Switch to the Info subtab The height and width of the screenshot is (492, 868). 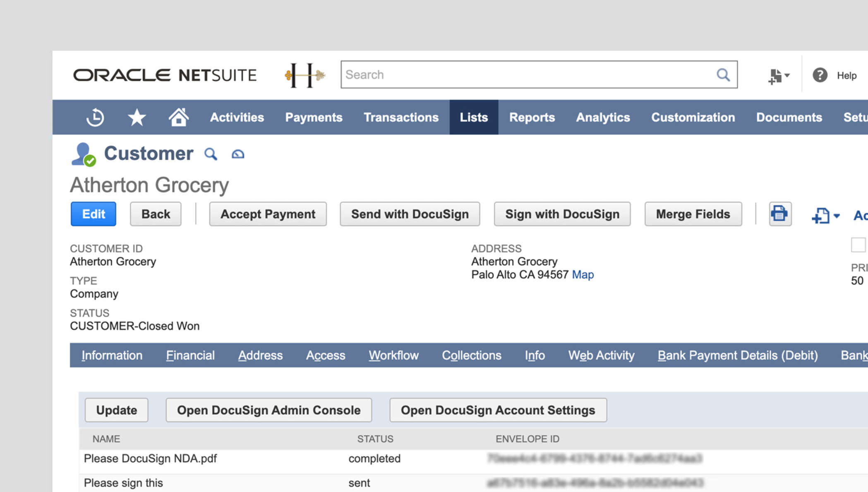[x=535, y=355]
